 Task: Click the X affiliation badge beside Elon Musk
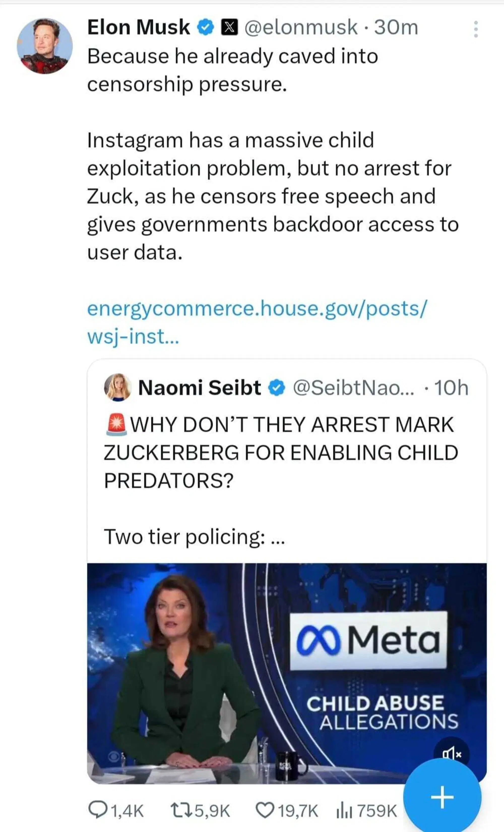(229, 27)
